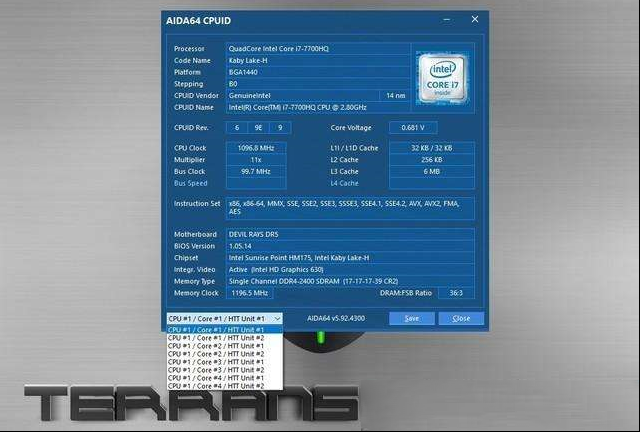This screenshot has width=640, height=432.
Task: Click the Instruction Set list field
Action: (x=350, y=208)
